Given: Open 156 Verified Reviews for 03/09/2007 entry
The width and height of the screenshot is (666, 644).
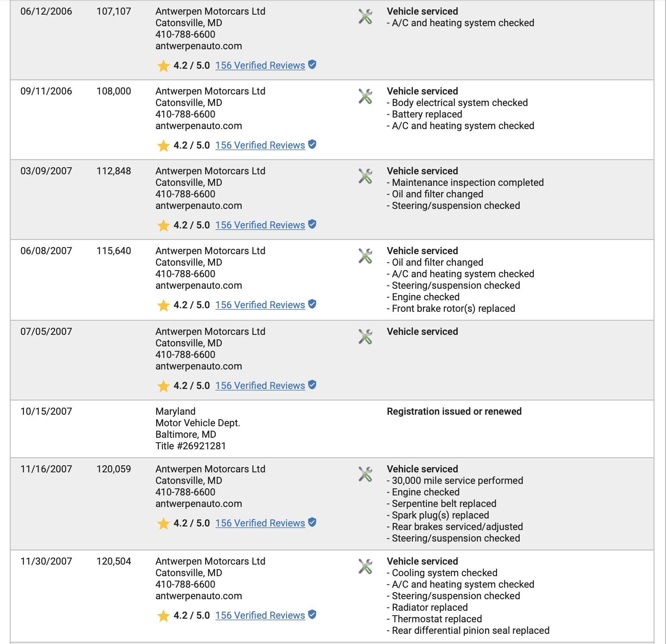Looking at the screenshot, I should [260, 225].
